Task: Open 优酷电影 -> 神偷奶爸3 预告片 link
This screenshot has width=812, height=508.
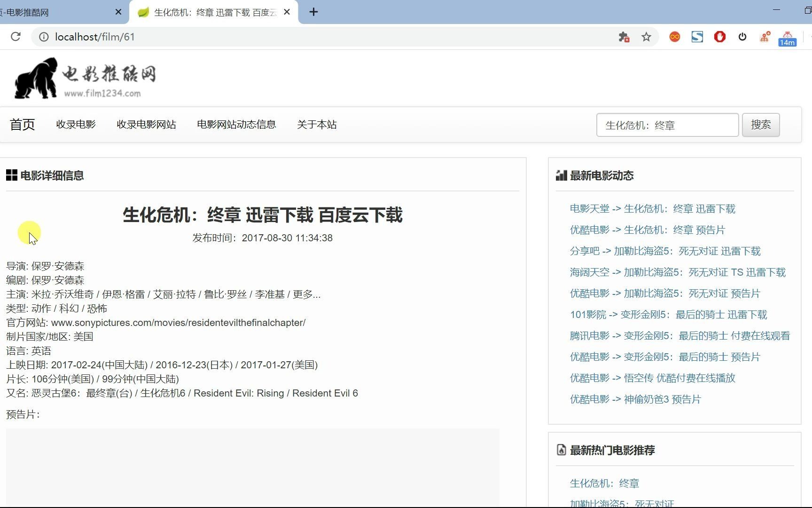Action: click(636, 399)
